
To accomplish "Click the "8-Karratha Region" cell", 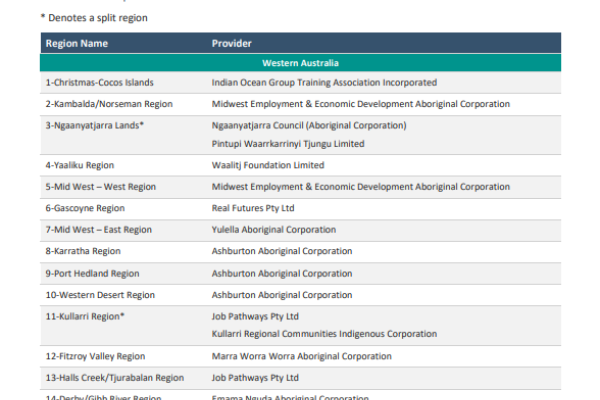I will (83, 251).
